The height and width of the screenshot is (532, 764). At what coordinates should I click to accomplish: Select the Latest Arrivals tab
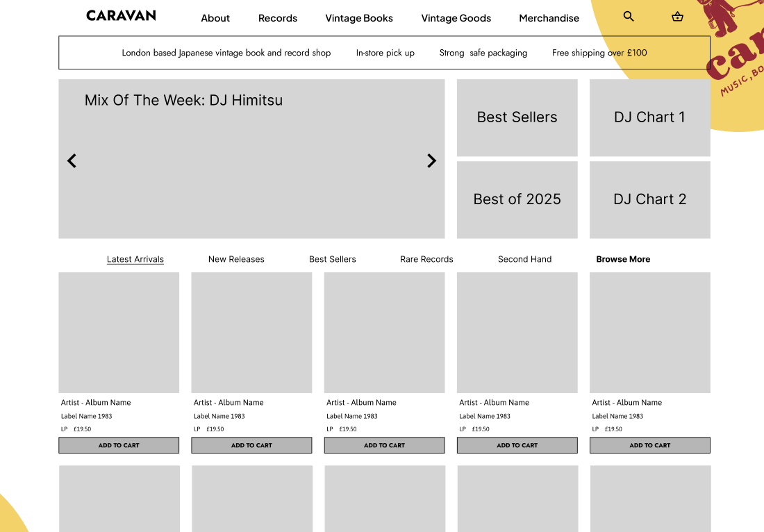click(135, 259)
